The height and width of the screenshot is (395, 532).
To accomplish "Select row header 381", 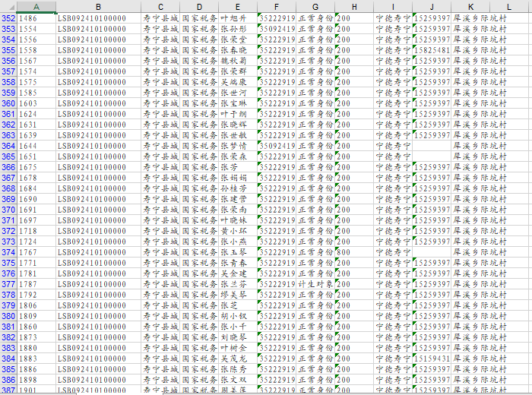I will [8, 327].
